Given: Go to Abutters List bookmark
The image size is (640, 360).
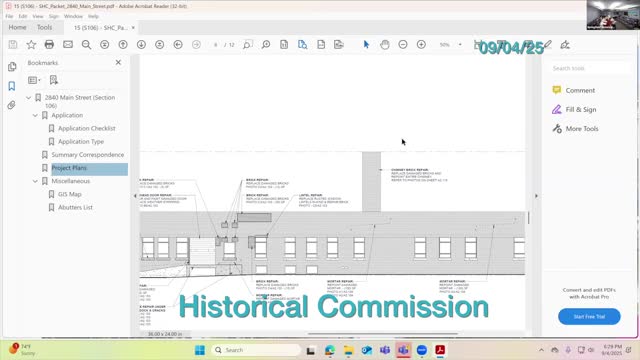Looking at the screenshot, I should [x=75, y=207].
